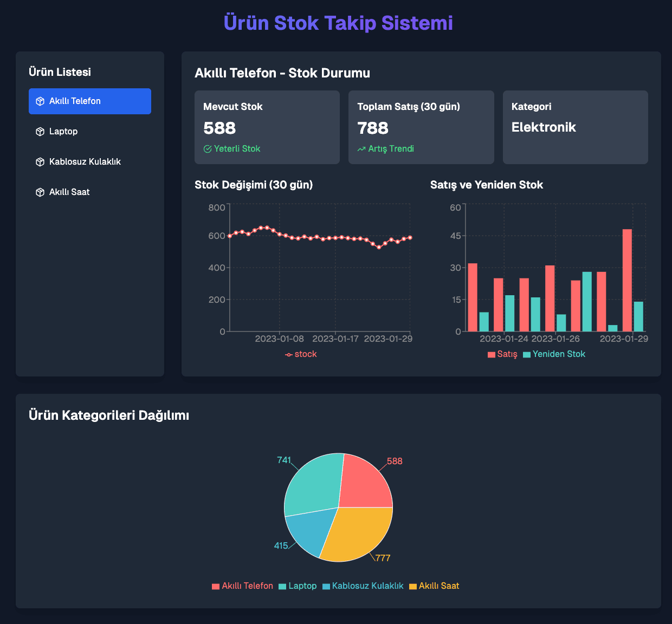Click the 800 y-axis label on stock chart
The height and width of the screenshot is (624, 672).
[x=217, y=208]
